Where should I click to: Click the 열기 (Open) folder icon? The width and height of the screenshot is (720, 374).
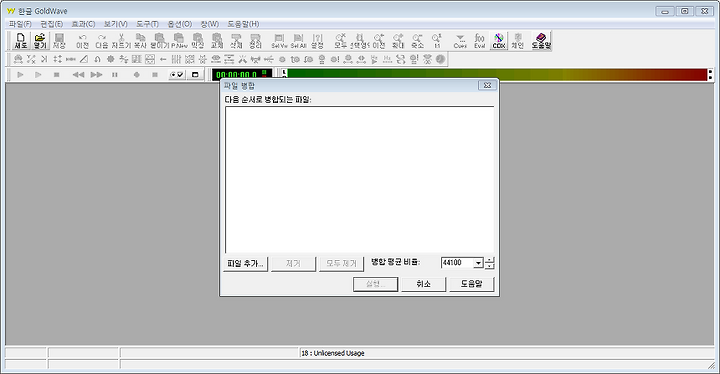pos(40,40)
